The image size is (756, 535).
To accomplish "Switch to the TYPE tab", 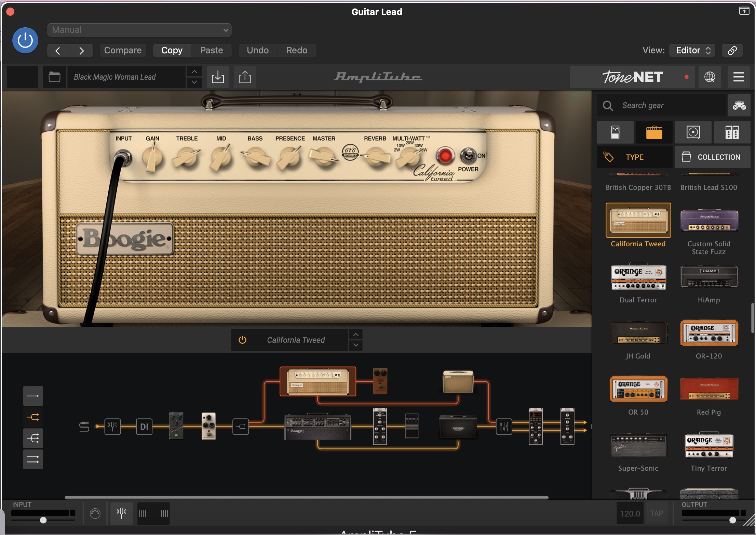I will point(635,157).
